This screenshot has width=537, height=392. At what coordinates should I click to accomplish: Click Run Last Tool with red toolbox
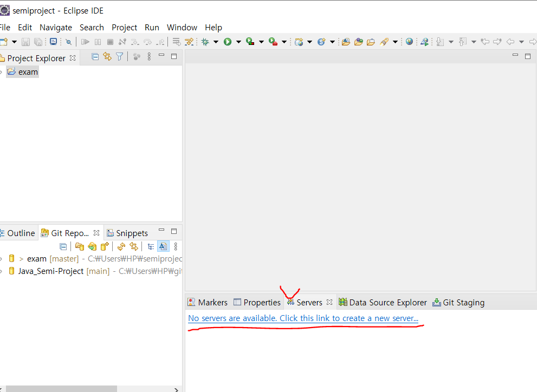(x=273, y=42)
